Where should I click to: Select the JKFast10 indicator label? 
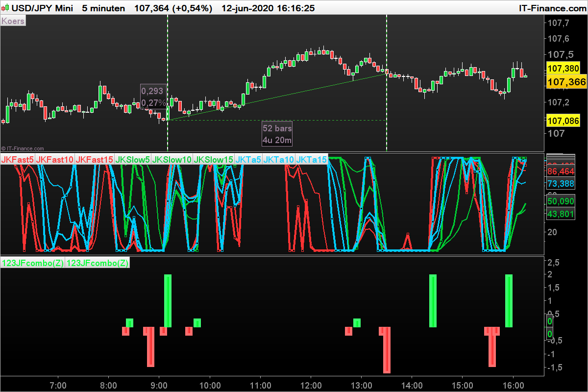tap(55, 160)
